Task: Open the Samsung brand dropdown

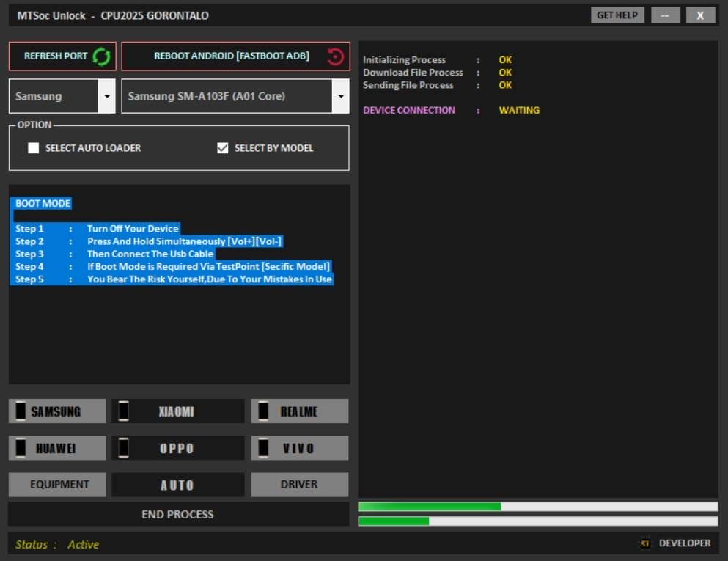Action: click(109, 95)
